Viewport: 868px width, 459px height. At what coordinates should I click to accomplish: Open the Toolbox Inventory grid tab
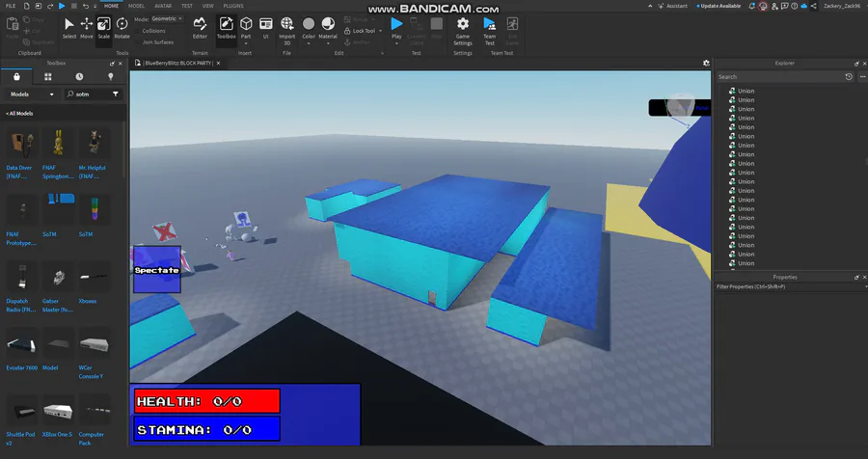click(47, 76)
